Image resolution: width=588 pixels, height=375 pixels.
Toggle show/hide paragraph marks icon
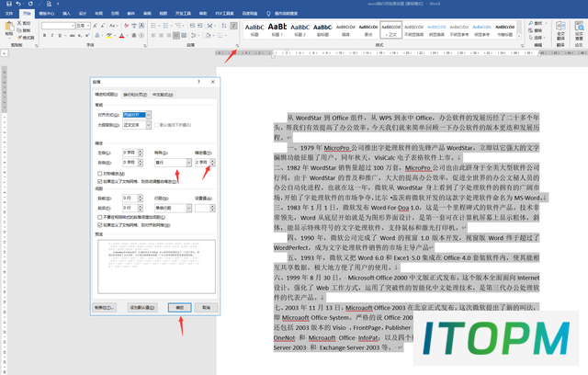tap(233, 26)
